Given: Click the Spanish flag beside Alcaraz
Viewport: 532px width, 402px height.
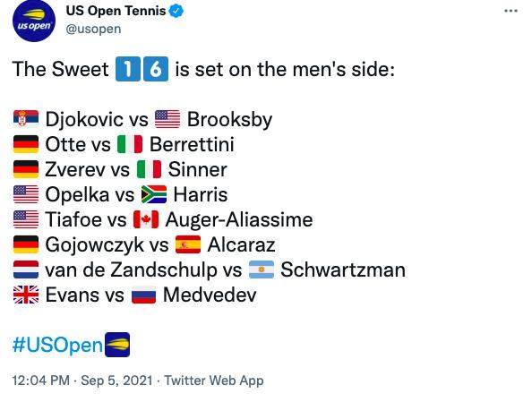Looking at the screenshot, I should coord(188,244).
